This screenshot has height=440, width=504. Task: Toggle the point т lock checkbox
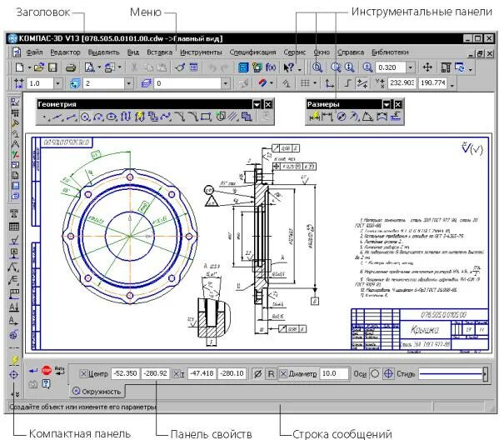[x=176, y=373]
